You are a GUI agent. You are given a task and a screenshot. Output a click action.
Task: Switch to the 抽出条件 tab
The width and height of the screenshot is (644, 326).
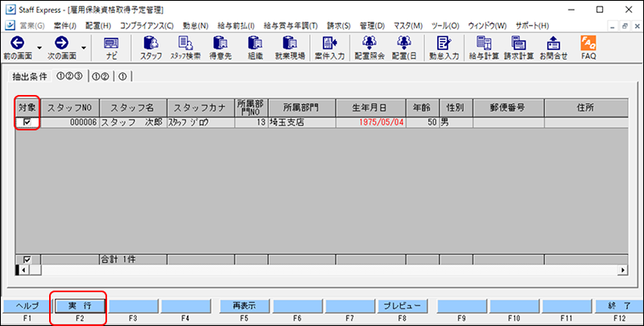point(30,76)
